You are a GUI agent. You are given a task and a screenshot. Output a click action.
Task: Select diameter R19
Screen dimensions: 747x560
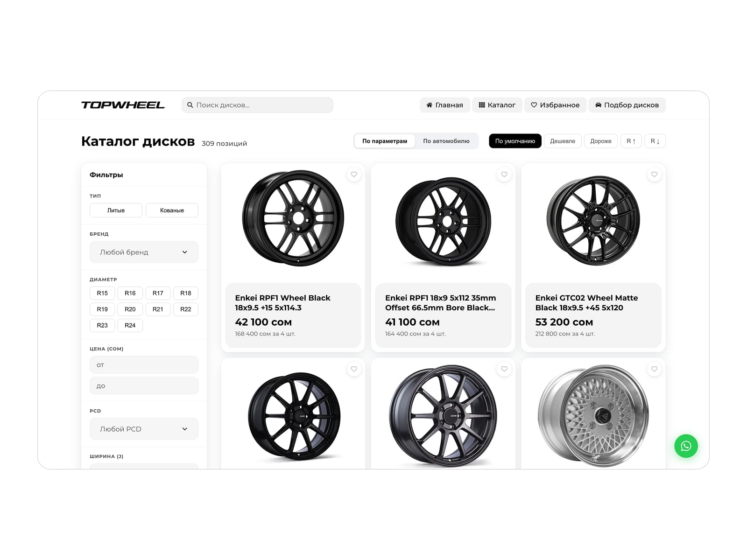[x=102, y=309]
